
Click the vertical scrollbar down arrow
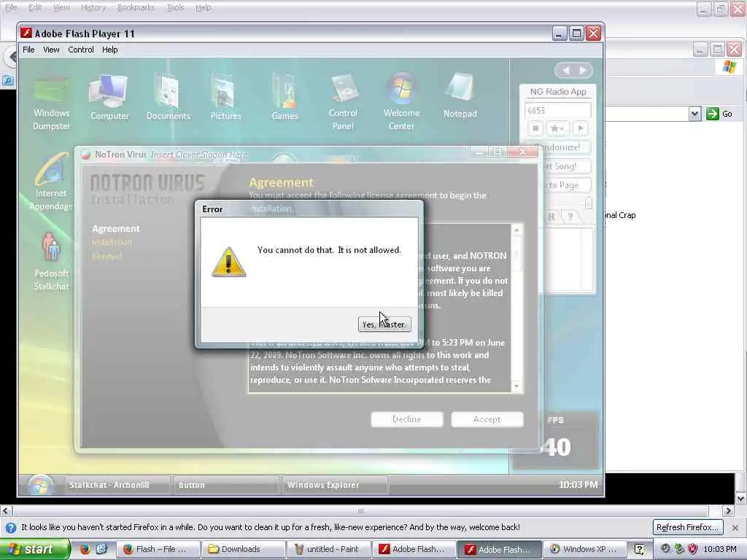tap(741, 499)
